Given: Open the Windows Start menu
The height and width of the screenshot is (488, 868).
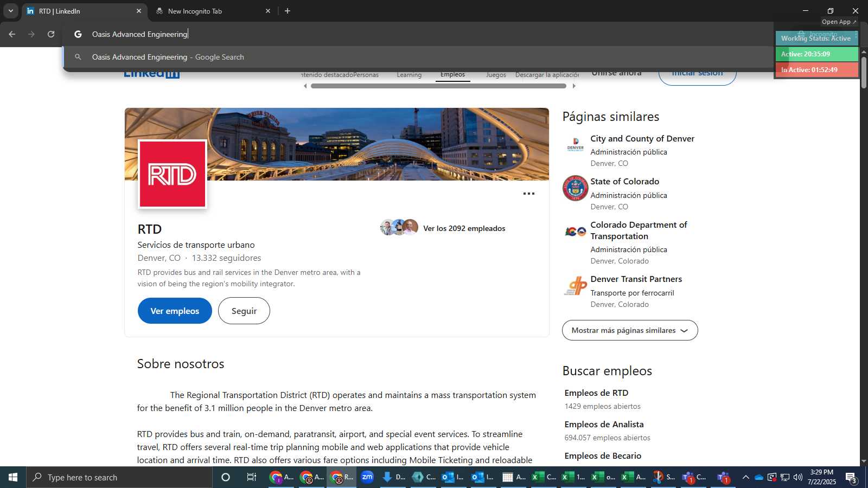Looking at the screenshot, I should click(13, 477).
